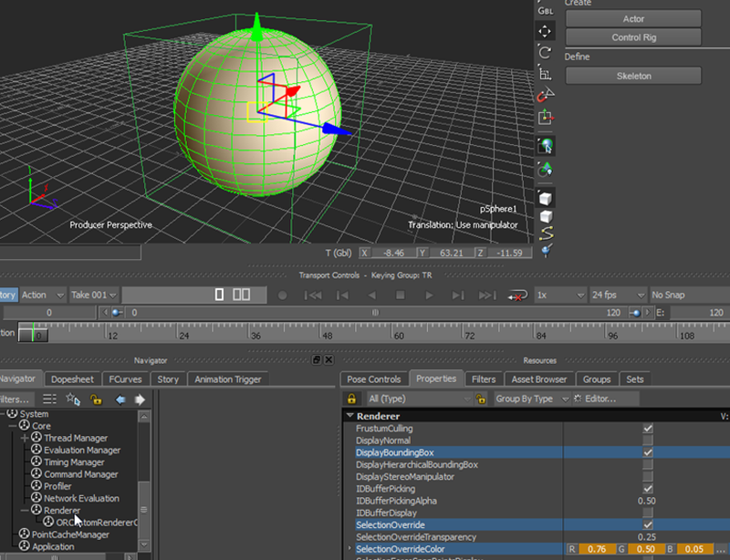Uncheck the FrustumCulling checkbox
This screenshot has height=560, width=730.
coord(648,429)
